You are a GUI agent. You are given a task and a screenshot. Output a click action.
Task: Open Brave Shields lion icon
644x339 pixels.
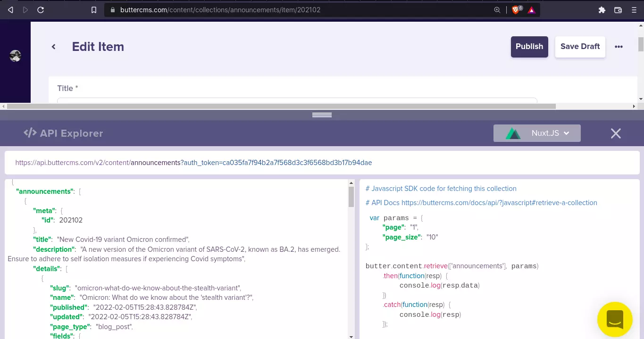(x=517, y=9)
